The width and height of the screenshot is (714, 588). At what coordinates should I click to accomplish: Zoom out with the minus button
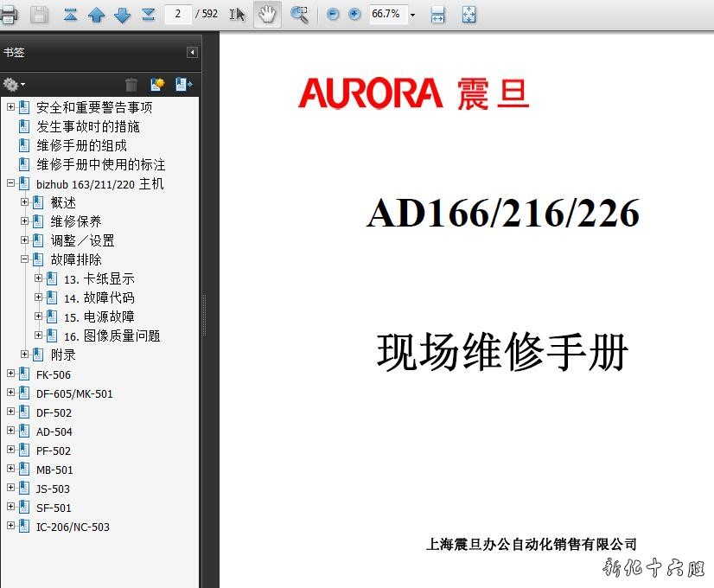(x=333, y=15)
